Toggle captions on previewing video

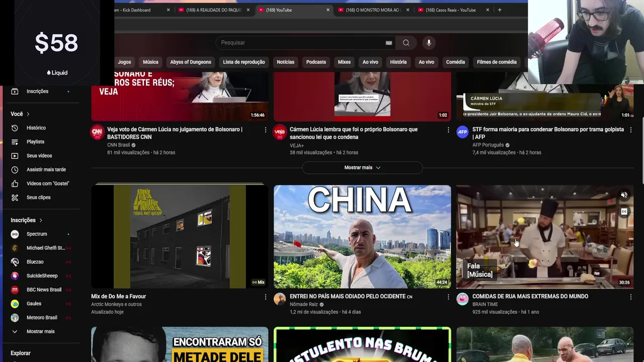tap(624, 212)
